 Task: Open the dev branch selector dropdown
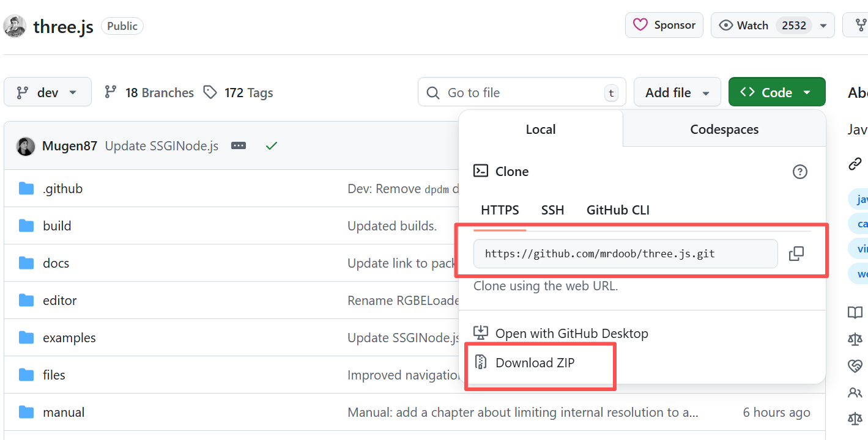click(48, 92)
